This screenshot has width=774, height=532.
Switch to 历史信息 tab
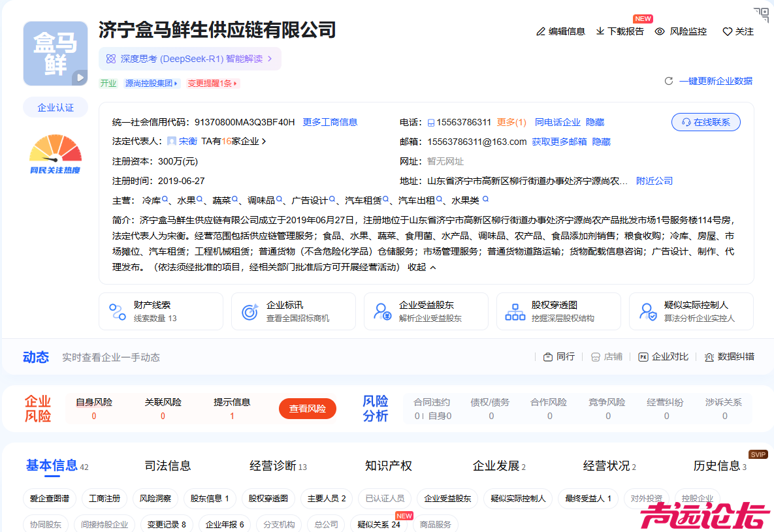point(717,465)
